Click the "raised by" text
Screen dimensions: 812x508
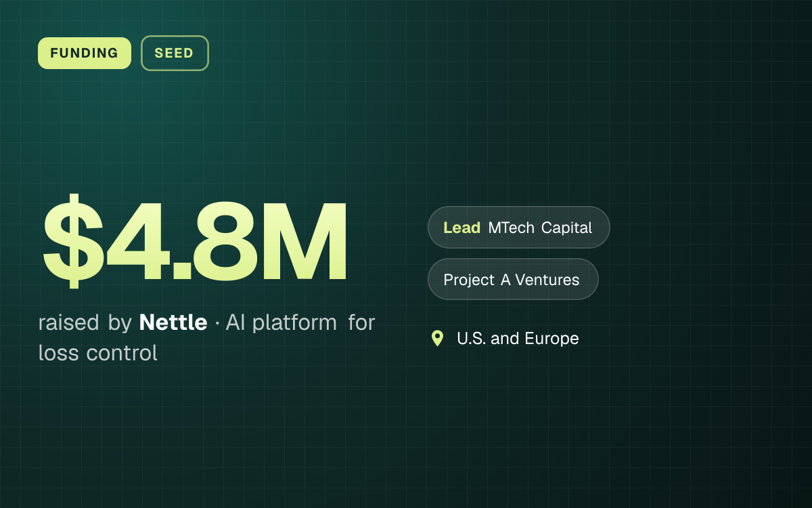pyautogui.click(x=85, y=323)
